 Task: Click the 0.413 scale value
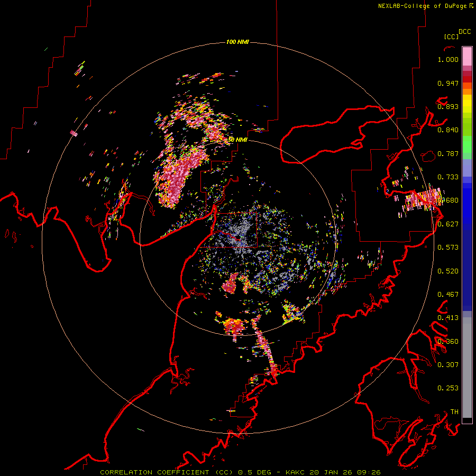[448, 318]
